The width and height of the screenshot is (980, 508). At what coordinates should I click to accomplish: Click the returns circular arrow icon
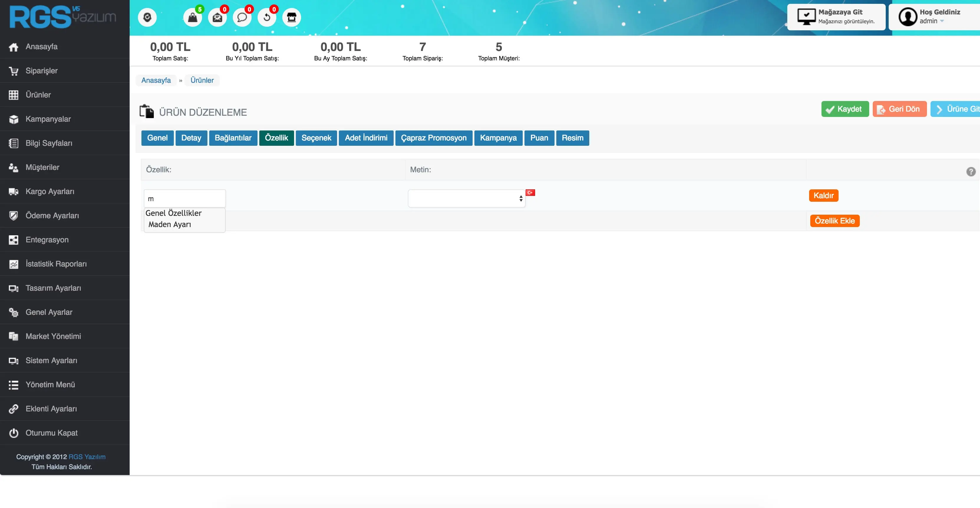[x=267, y=17]
